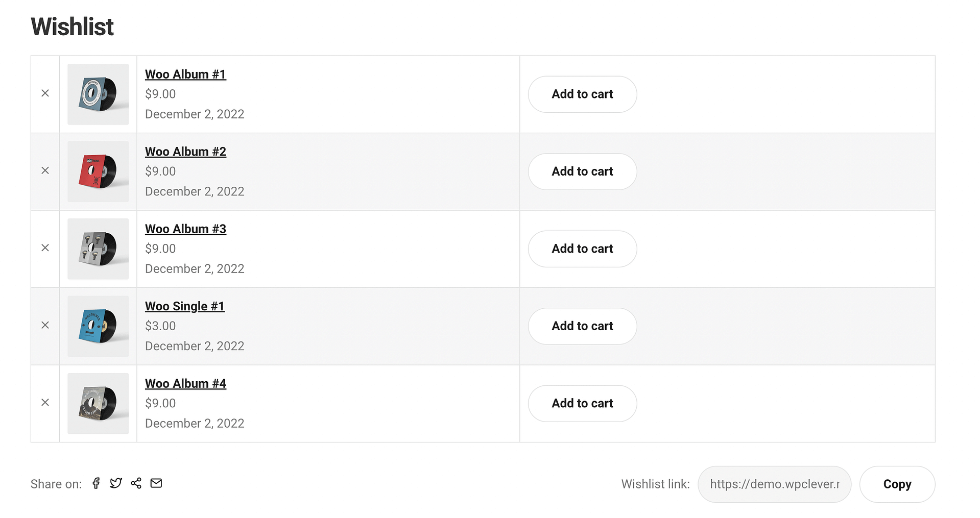The image size is (980, 518).
Task: Remove Woo Album #2 from wishlist
Action: (45, 170)
